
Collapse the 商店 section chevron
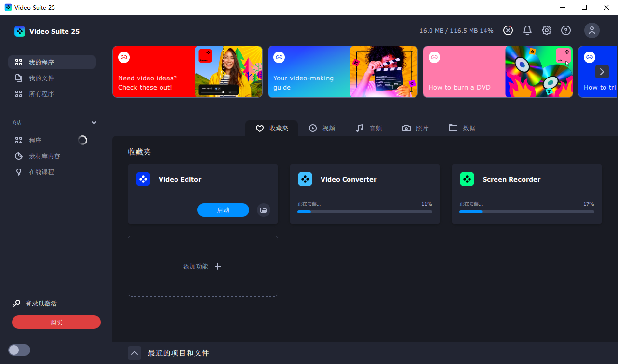click(x=94, y=123)
